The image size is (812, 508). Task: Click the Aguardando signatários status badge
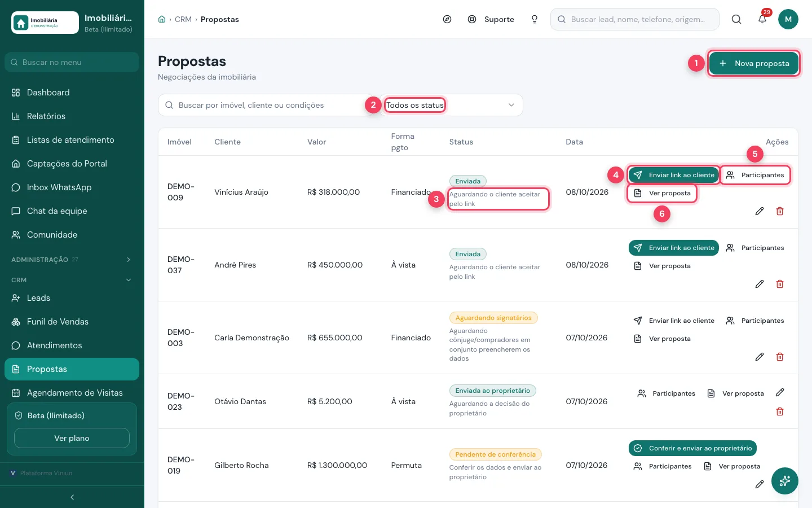tap(493, 318)
